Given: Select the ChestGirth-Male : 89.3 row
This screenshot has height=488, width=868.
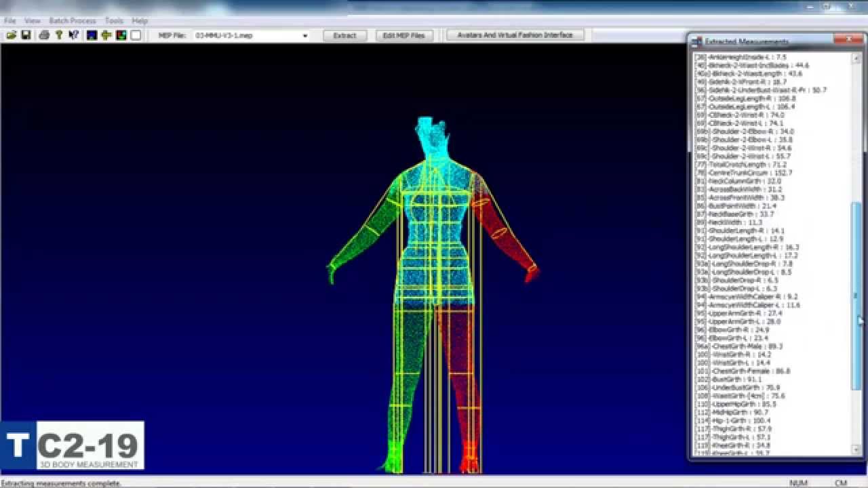Looking at the screenshot, I should point(740,346).
